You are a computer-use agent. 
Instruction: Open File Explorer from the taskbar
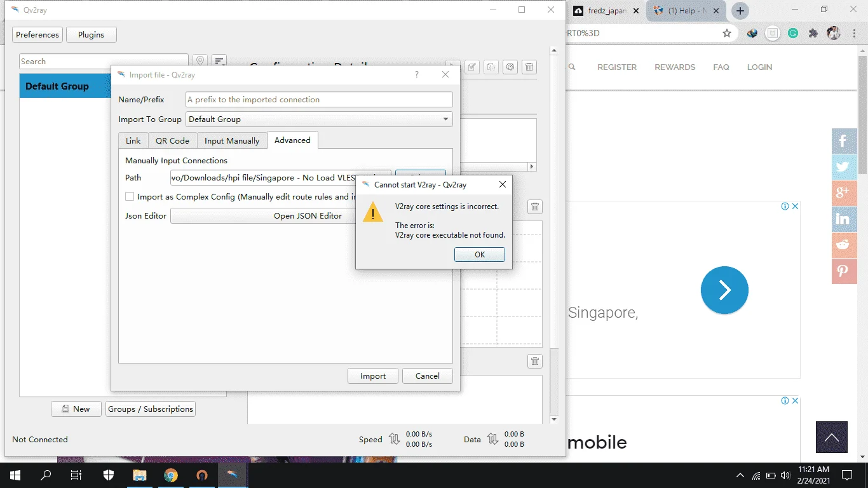click(139, 475)
